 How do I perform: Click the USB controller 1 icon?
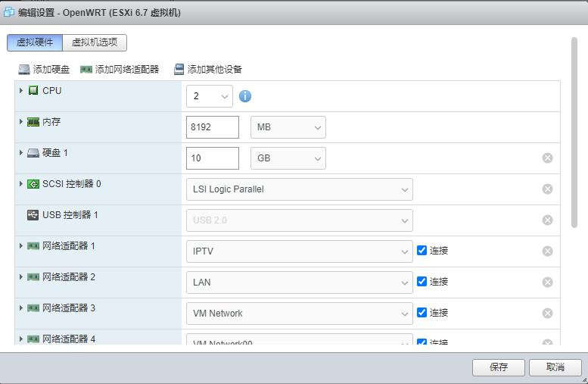pyautogui.click(x=33, y=215)
